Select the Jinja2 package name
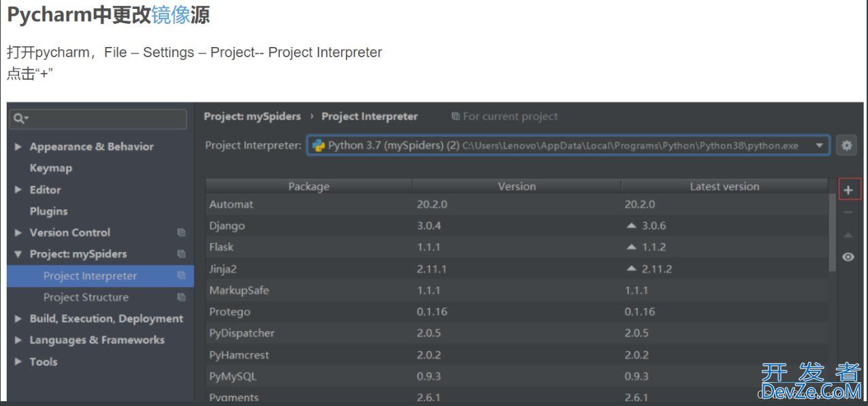Screen dimensions: 868x406 point(223,269)
